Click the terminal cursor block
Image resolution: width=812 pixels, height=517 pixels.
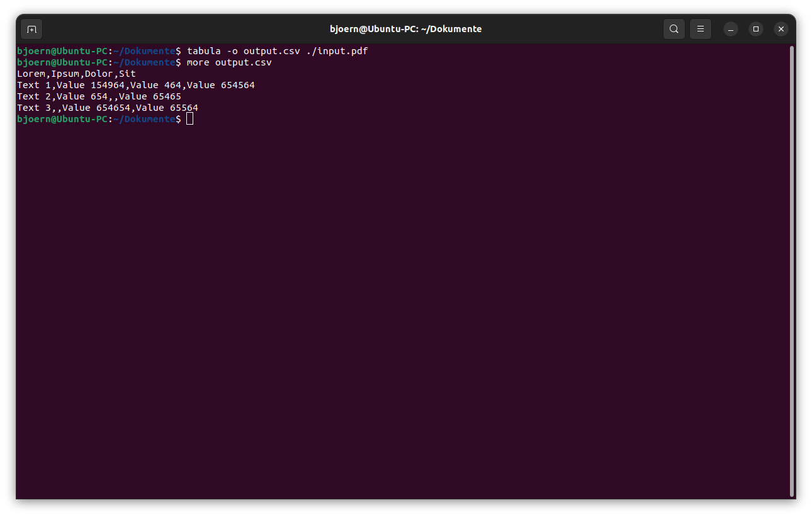coord(189,118)
